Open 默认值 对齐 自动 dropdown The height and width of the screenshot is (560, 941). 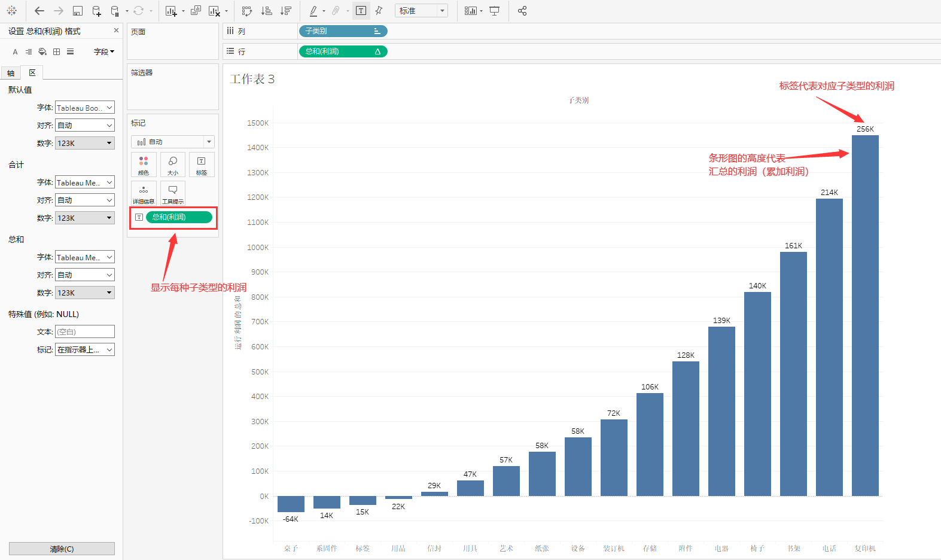point(85,126)
